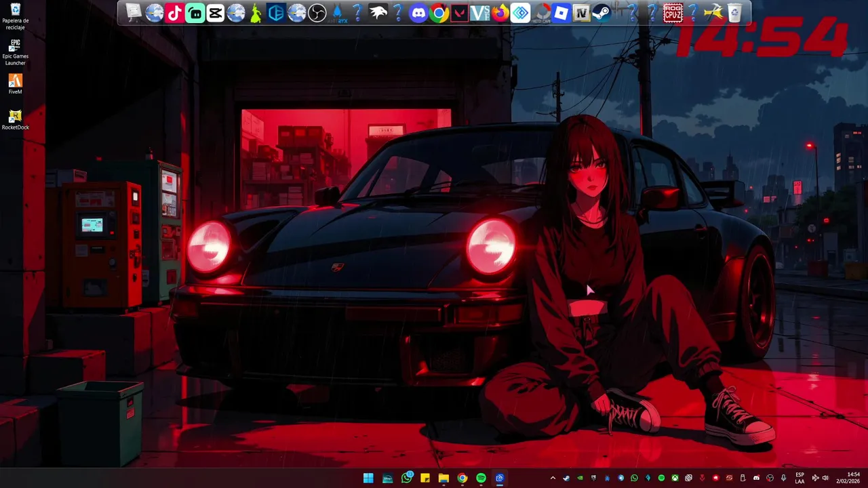
Task: Click the white eagle dock icon
Action: point(378,13)
